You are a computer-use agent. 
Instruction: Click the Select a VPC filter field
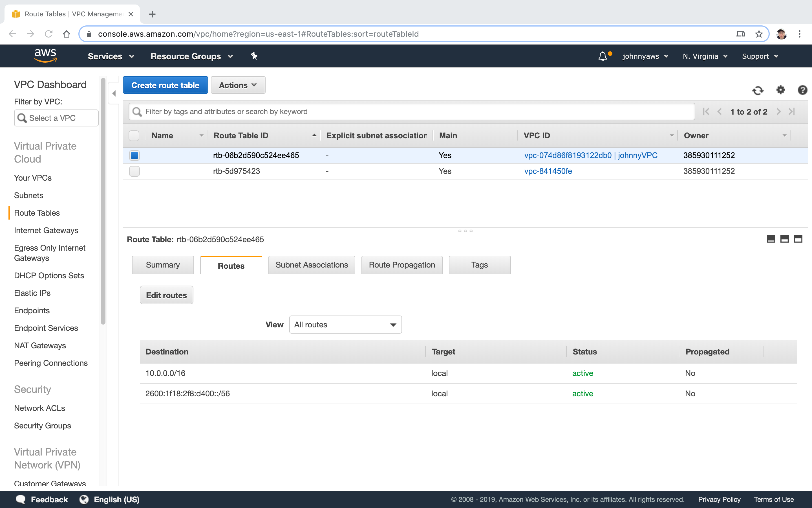point(56,118)
